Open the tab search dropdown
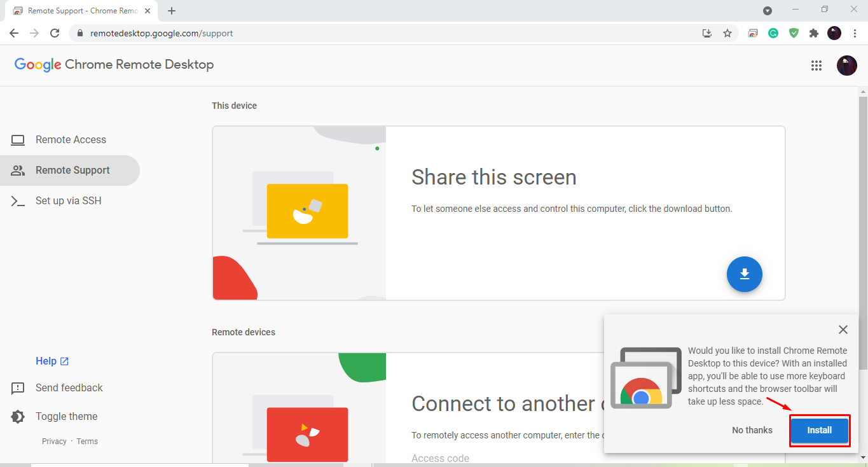This screenshot has width=868, height=467. pos(768,10)
